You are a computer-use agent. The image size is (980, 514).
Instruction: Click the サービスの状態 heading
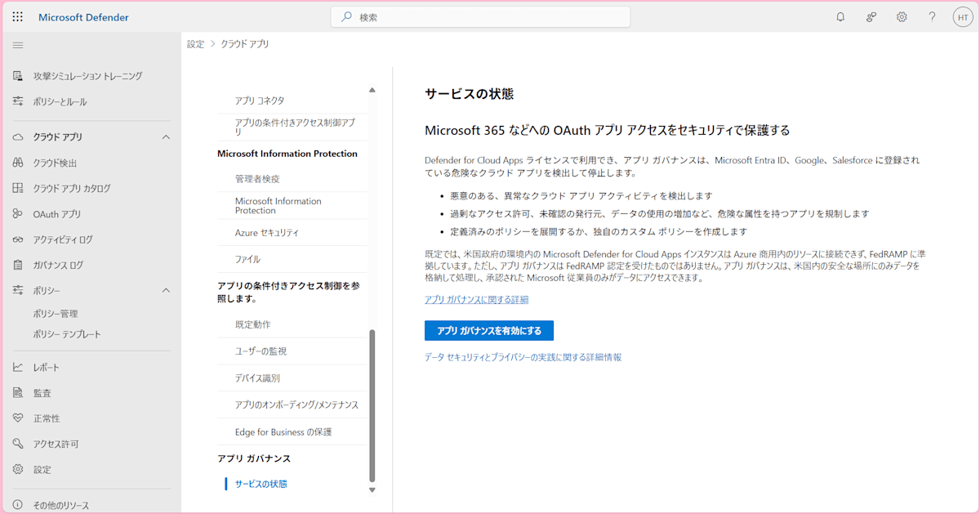[469, 94]
